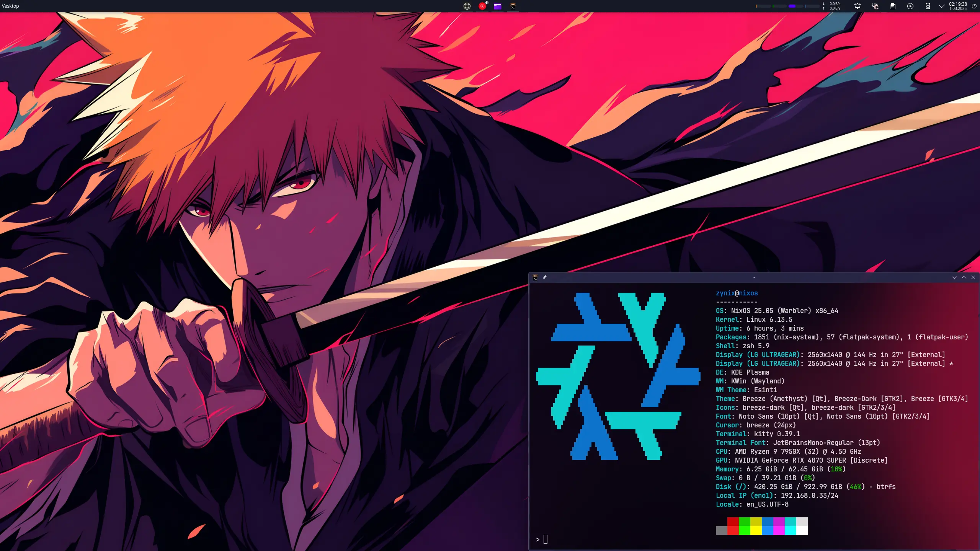
Task: Show hidden system tray icons arrow
Action: [942, 6]
